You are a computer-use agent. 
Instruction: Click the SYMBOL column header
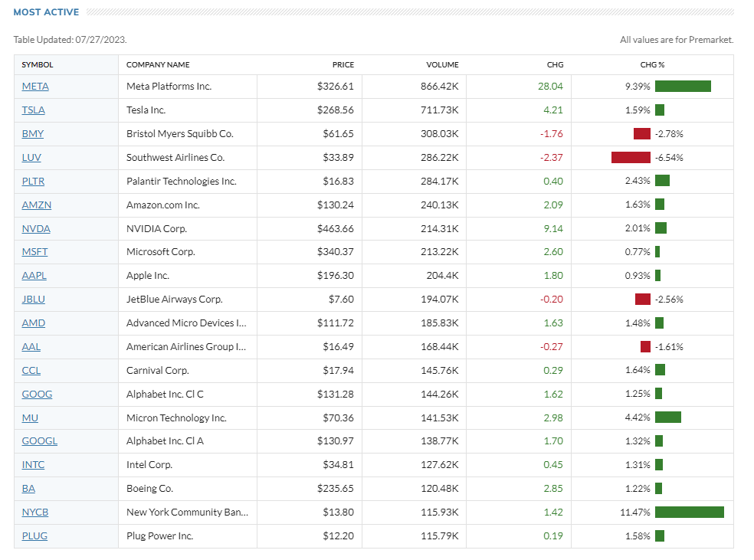[x=38, y=65]
